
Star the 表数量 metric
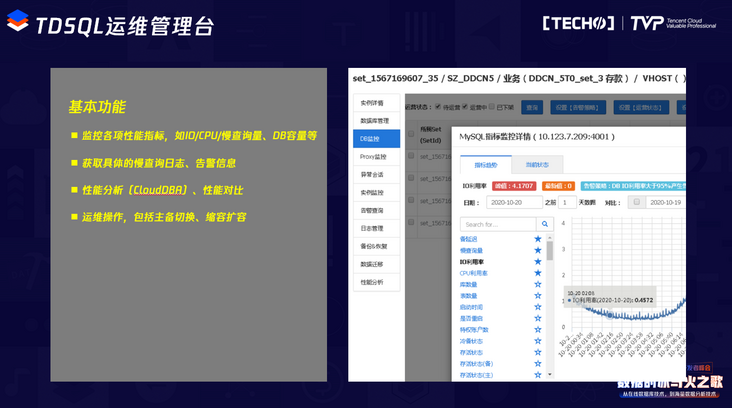click(x=538, y=295)
